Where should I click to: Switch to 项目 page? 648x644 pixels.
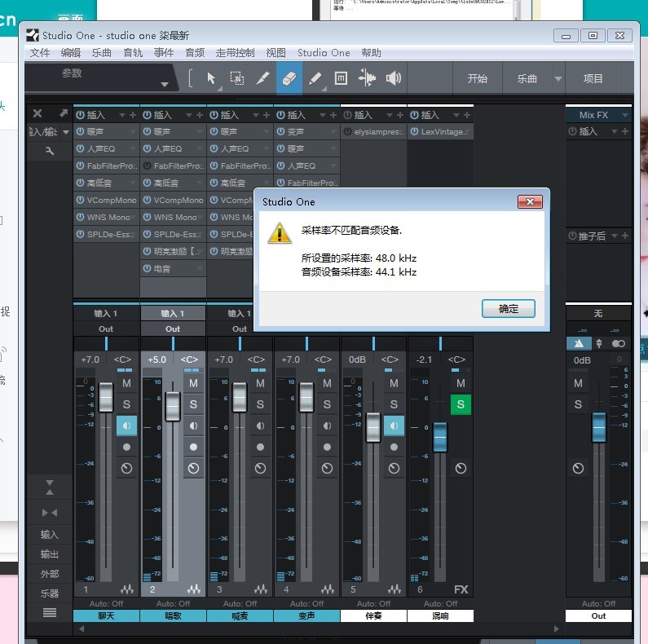[x=593, y=78]
